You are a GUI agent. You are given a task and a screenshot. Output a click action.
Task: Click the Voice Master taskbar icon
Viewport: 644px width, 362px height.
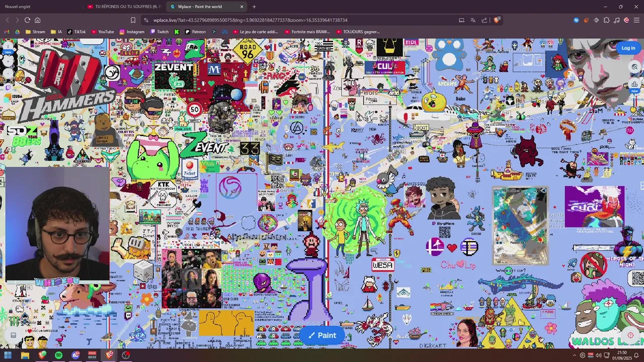tap(92, 355)
